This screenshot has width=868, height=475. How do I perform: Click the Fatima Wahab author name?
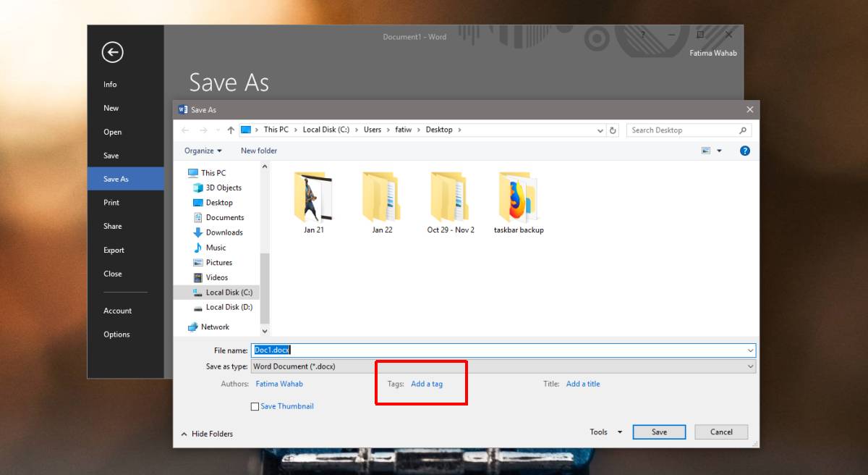[x=279, y=384]
